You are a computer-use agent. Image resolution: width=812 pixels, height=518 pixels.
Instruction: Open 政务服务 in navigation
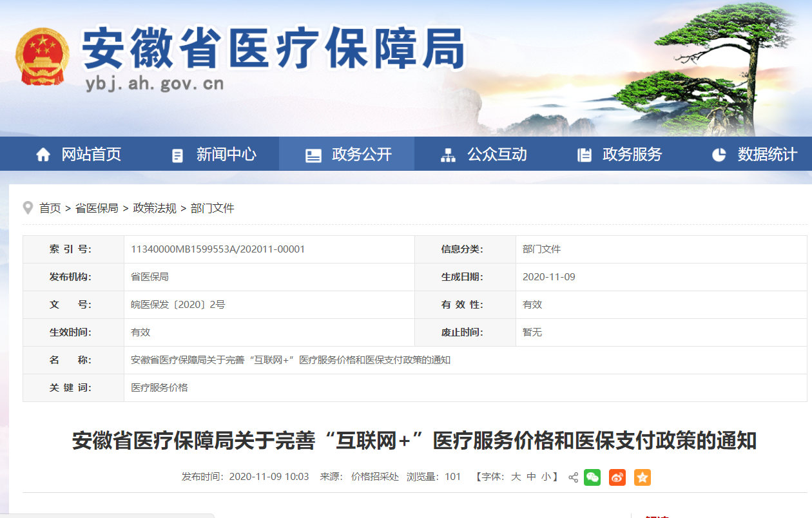pyautogui.click(x=632, y=155)
